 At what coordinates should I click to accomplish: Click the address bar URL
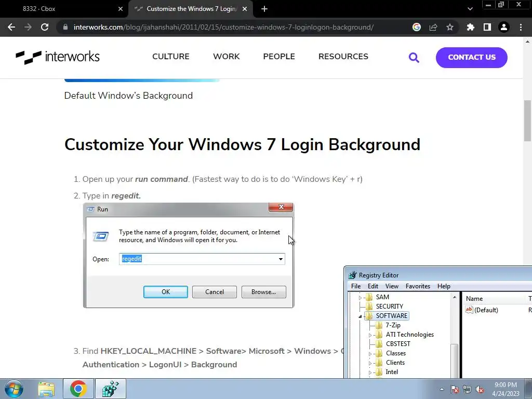[223, 27]
